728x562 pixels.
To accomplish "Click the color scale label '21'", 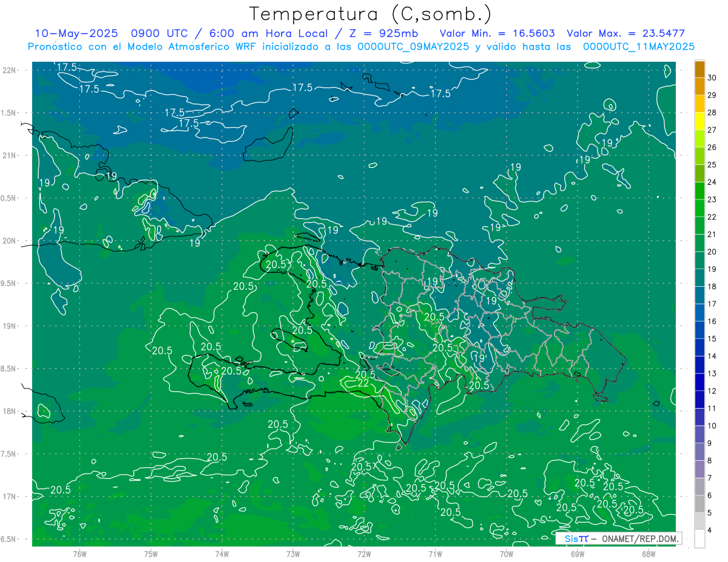I will [x=712, y=234].
